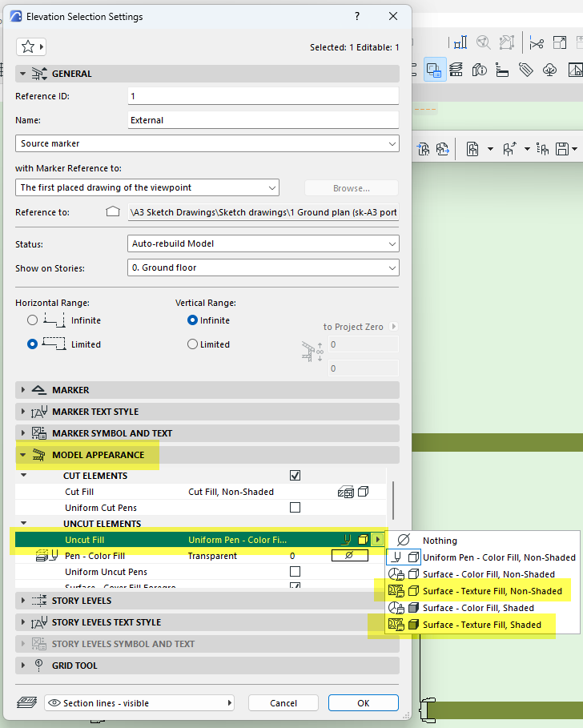Click the tree icon in main toolbar
The width and height of the screenshot is (583, 728).
(549, 70)
